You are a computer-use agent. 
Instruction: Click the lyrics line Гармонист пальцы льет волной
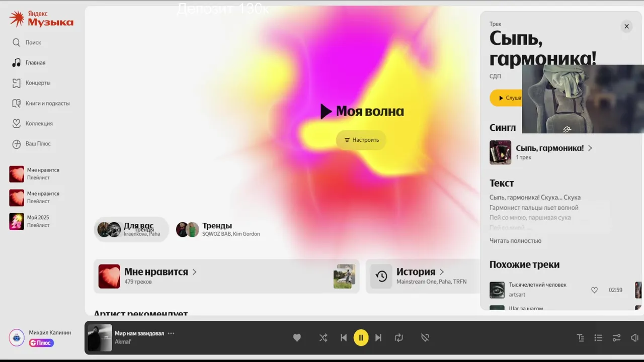pos(534,208)
